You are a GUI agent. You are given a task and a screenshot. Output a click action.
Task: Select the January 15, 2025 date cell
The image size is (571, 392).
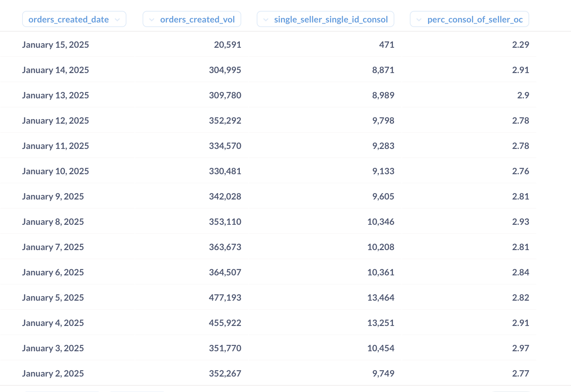[55, 45]
